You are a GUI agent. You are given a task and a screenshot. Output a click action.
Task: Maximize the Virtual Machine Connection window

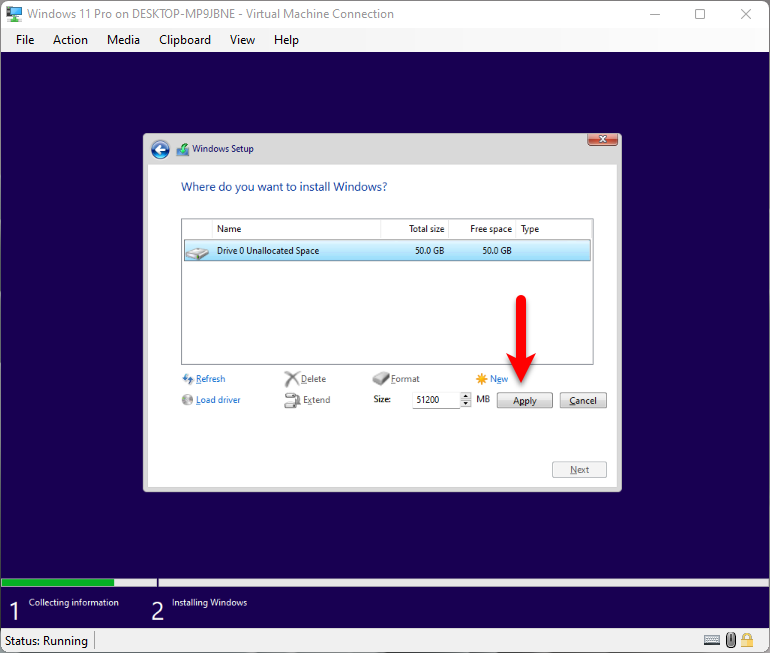[700, 14]
